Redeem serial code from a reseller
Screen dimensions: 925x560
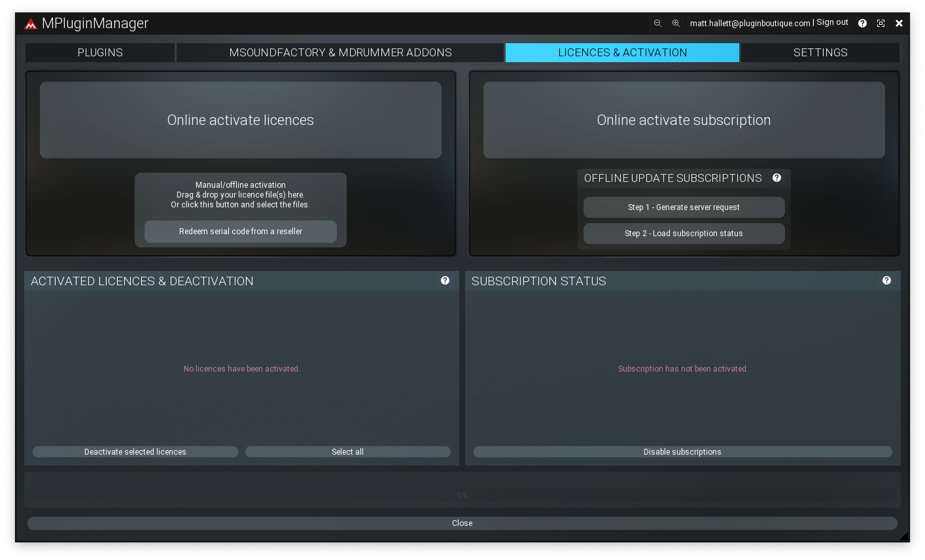pos(241,232)
